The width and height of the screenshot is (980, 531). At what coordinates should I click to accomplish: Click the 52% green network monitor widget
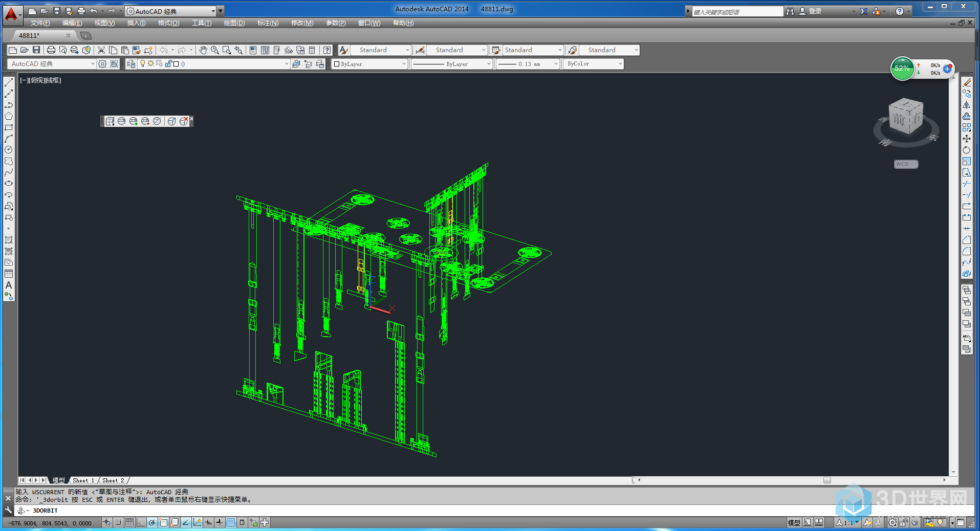coord(902,69)
